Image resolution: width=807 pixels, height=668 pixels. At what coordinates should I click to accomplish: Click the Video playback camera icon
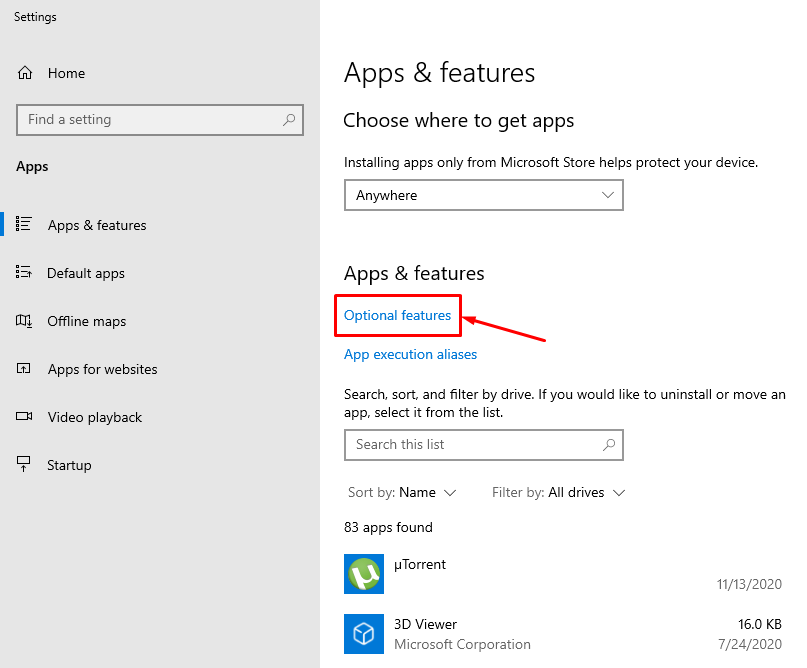(x=24, y=416)
